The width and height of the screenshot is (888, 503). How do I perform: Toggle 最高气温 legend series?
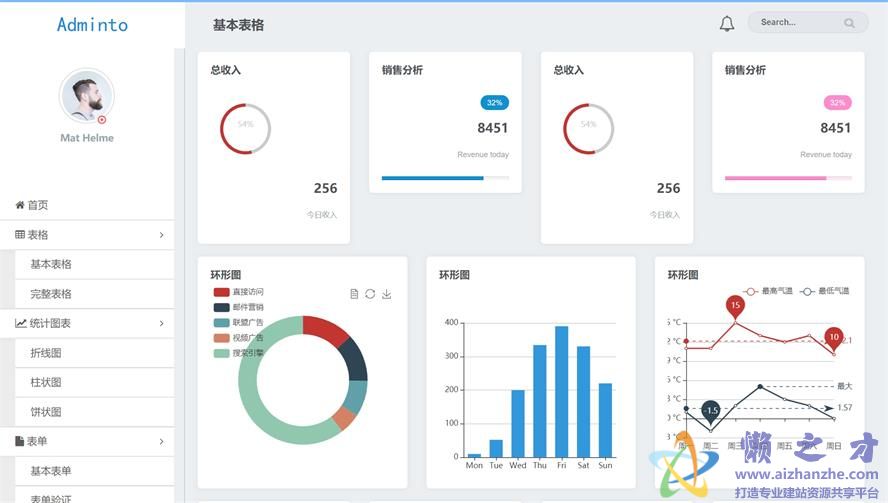click(x=768, y=291)
